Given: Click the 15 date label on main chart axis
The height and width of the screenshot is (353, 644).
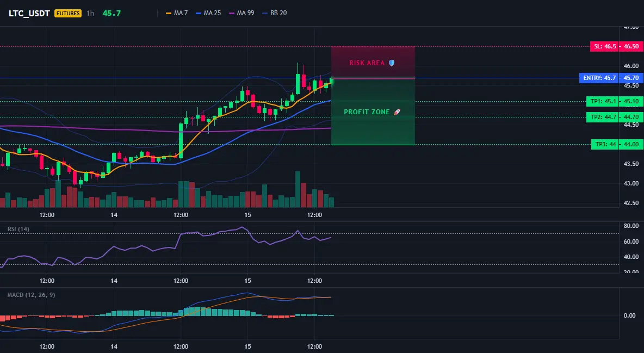Looking at the screenshot, I should tap(247, 215).
